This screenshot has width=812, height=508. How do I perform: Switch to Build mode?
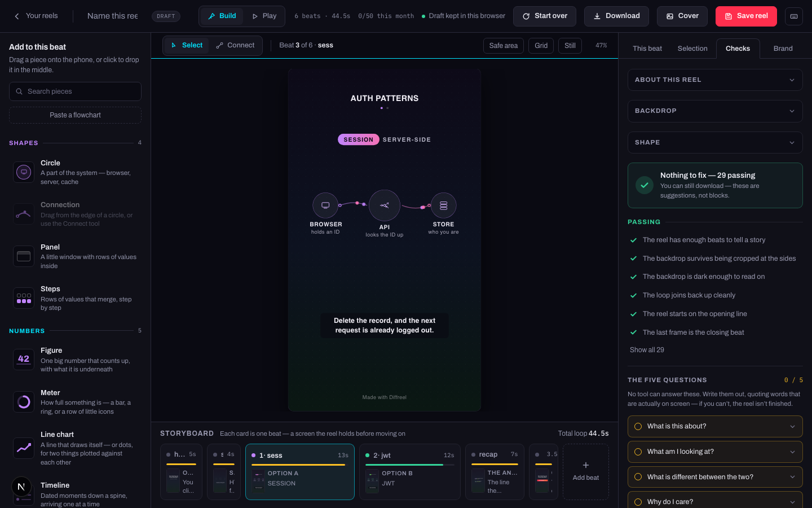(x=222, y=16)
